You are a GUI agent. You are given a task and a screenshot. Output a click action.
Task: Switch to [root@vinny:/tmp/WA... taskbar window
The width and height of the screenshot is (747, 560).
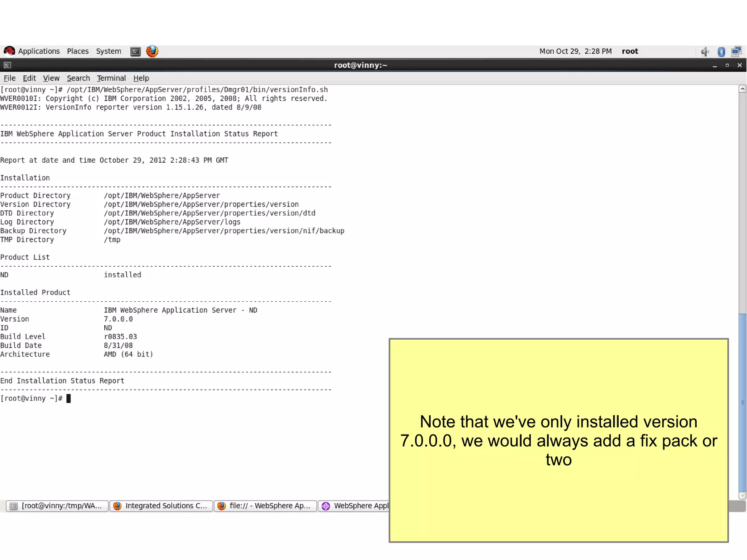coord(57,506)
